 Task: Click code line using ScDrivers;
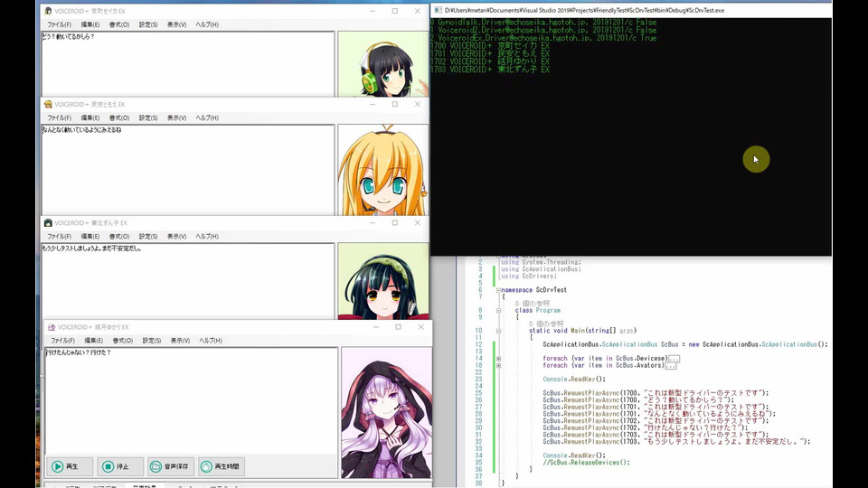[x=529, y=277]
